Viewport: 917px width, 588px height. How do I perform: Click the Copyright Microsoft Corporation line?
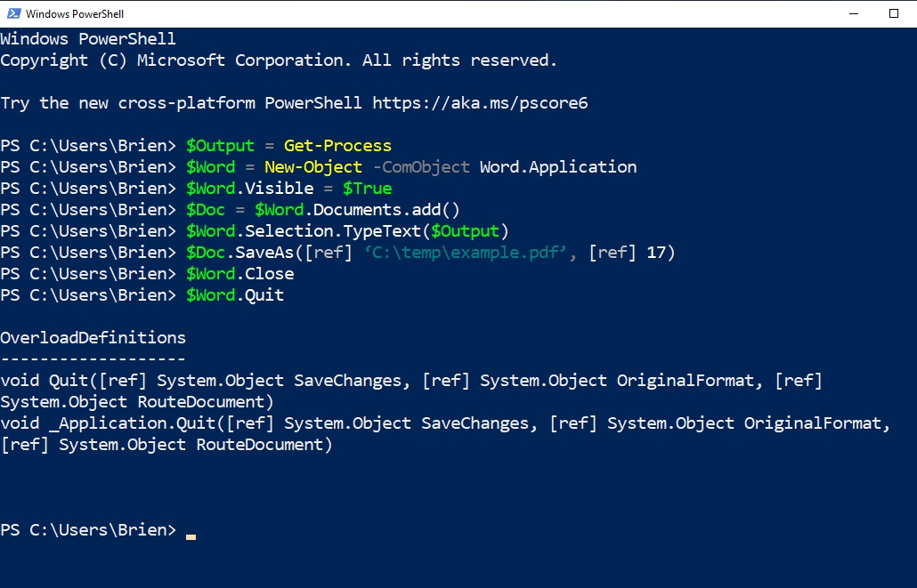point(279,60)
